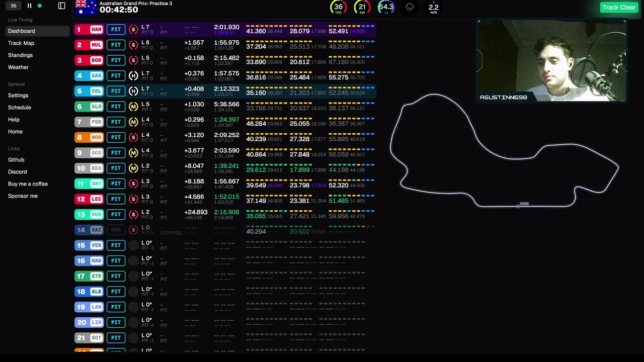This screenshot has height=362, width=644.
Task: Select the PER driver tag in position 7
Action: (x=89, y=122)
